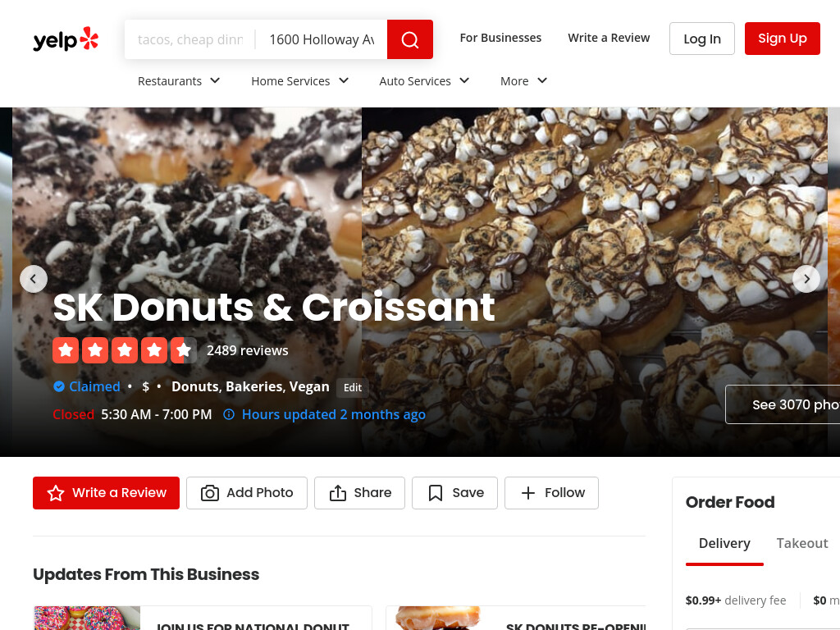
Task: Expand the More categories menu
Action: coord(524,81)
